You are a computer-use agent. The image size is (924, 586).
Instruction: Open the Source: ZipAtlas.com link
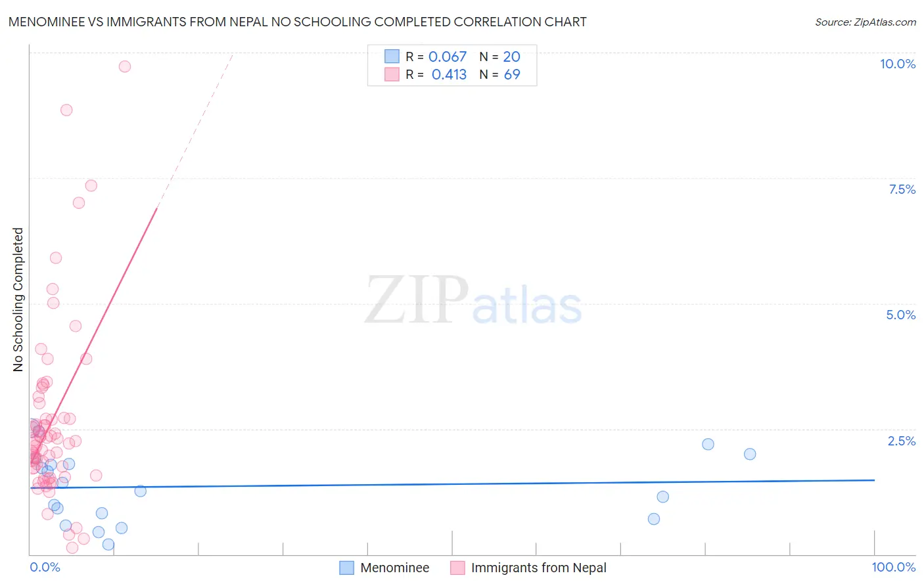(866, 22)
